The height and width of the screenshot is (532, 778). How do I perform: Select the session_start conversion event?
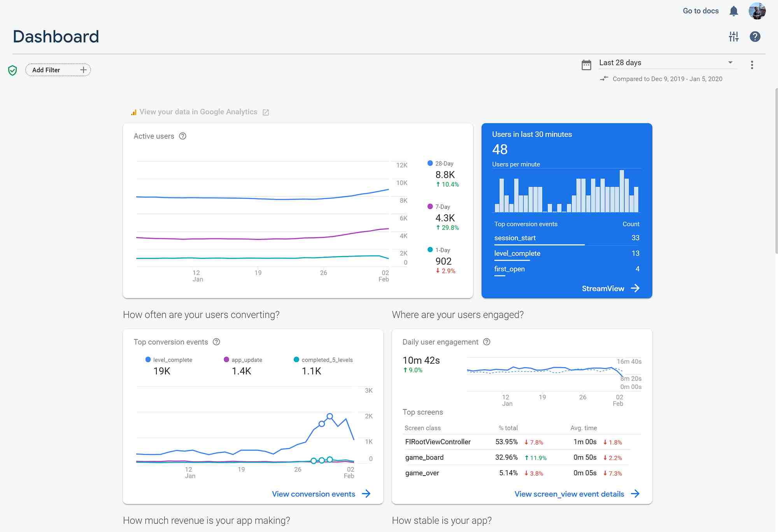point(514,237)
